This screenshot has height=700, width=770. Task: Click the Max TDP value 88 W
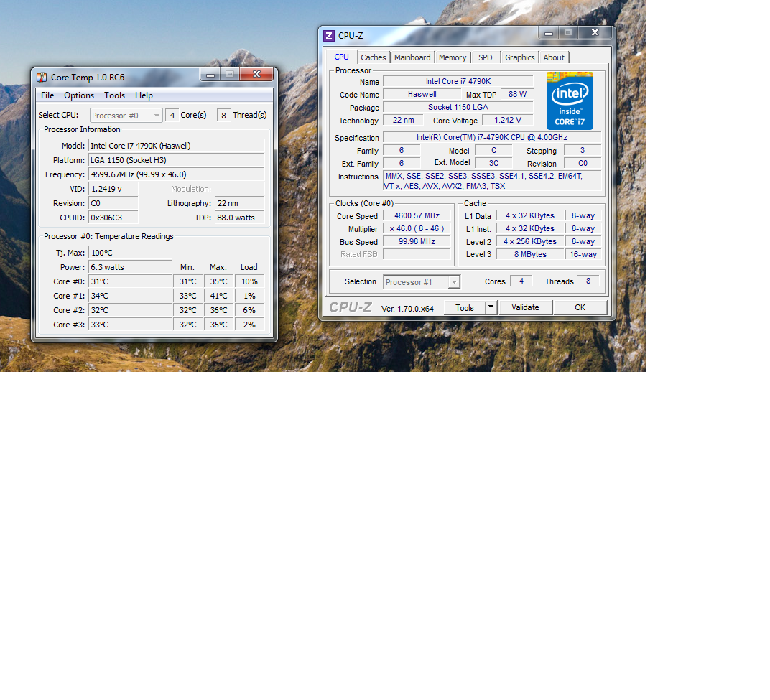(517, 94)
